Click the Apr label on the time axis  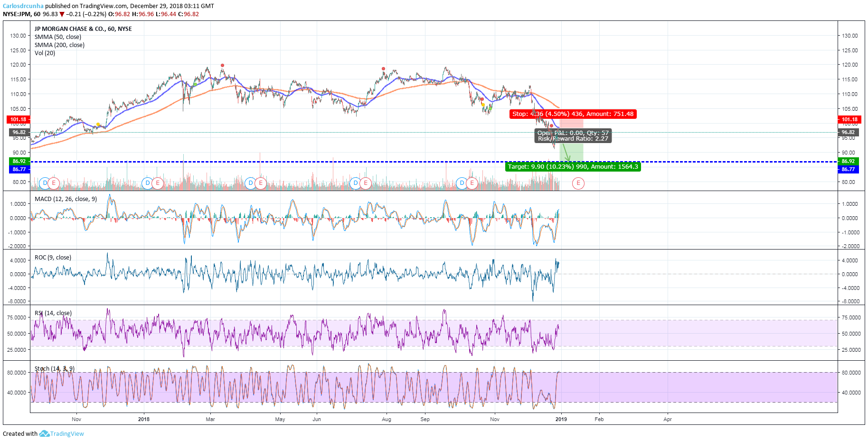(x=668, y=419)
